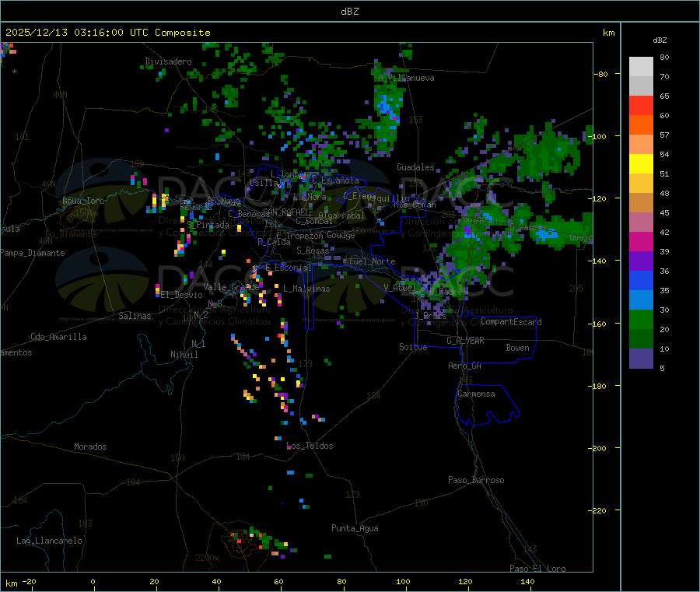
Task: Click the legend value 65
Action: pos(664,96)
